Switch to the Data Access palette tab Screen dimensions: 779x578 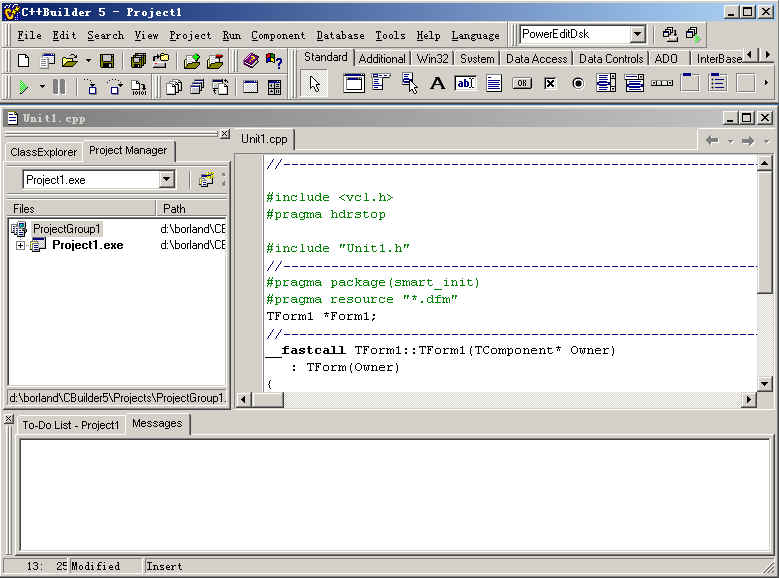536,59
